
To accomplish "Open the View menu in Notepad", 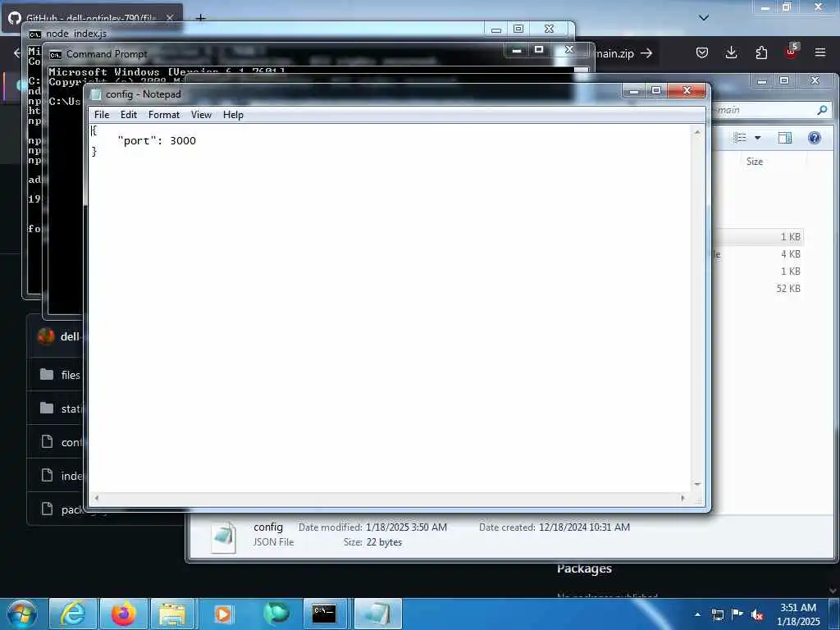I will pos(202,115).
